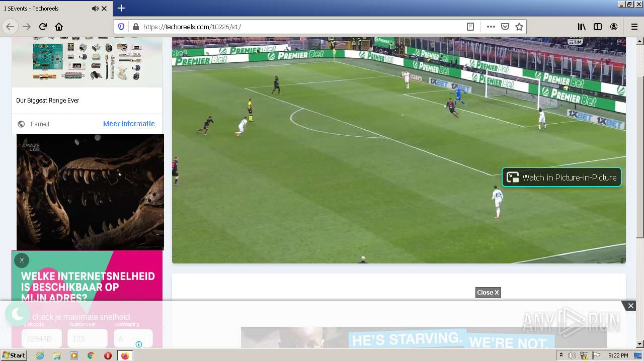
Task: Open Opera browser from taskbar
Action: point(108,355)
